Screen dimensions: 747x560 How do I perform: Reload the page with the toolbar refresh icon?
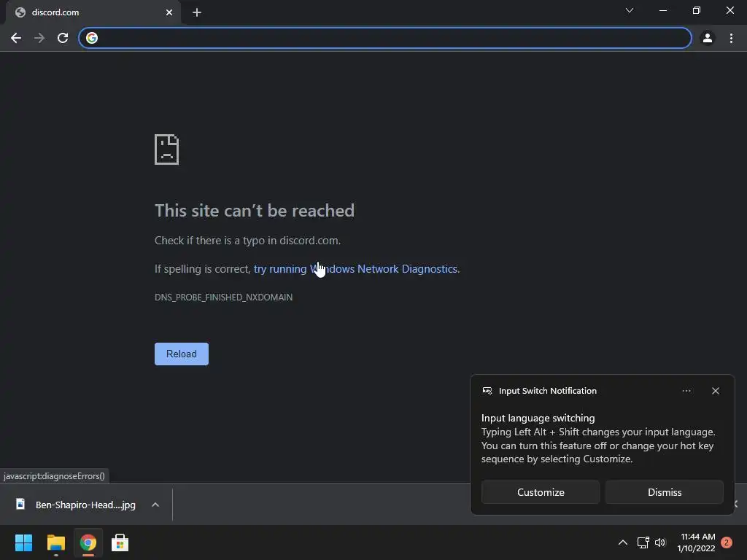[x=63, y=38]
